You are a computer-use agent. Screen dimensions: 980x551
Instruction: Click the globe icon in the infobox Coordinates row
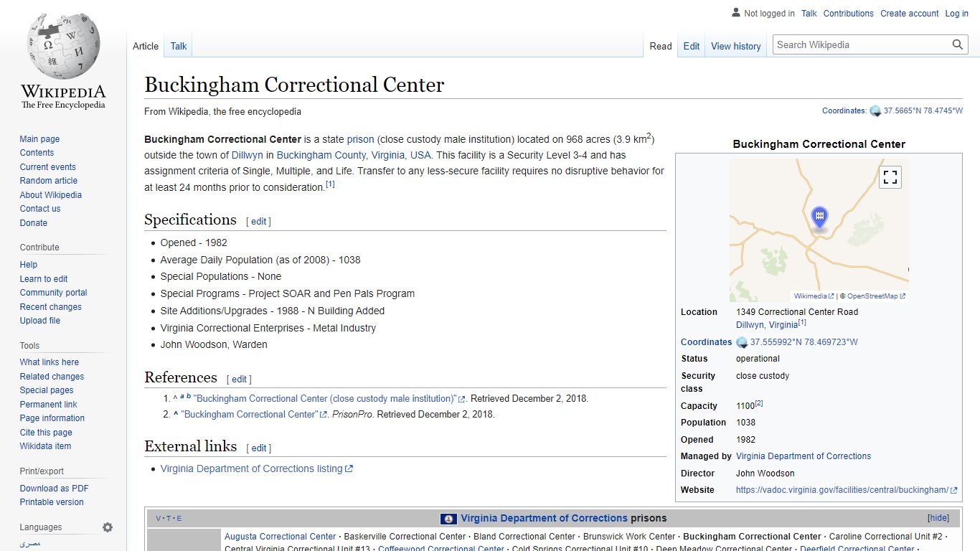[x=742, y=342]
